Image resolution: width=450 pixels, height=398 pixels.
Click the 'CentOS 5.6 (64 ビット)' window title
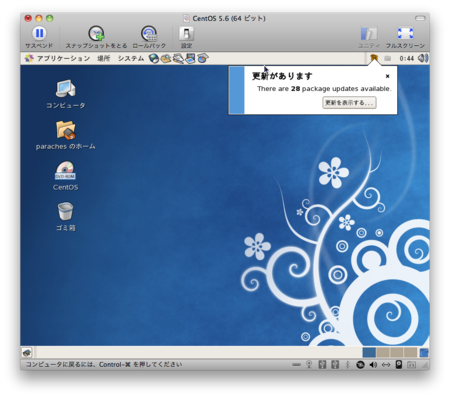pos(229,18)
